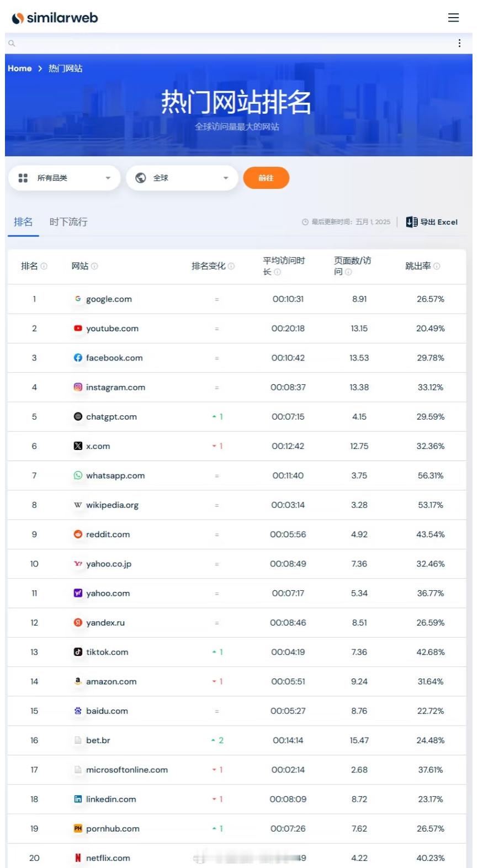Click the 热门网站排名 page heading
483x868 pixels.
[236, 102]
